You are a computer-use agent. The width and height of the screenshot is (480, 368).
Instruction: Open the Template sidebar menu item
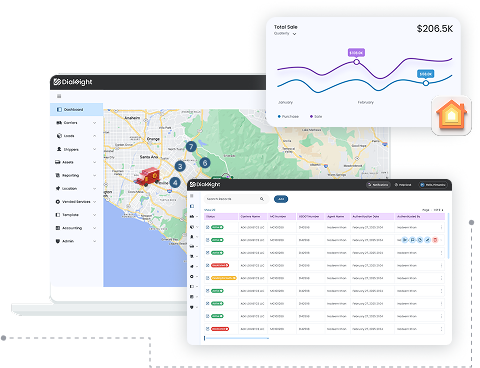(76, 215)
